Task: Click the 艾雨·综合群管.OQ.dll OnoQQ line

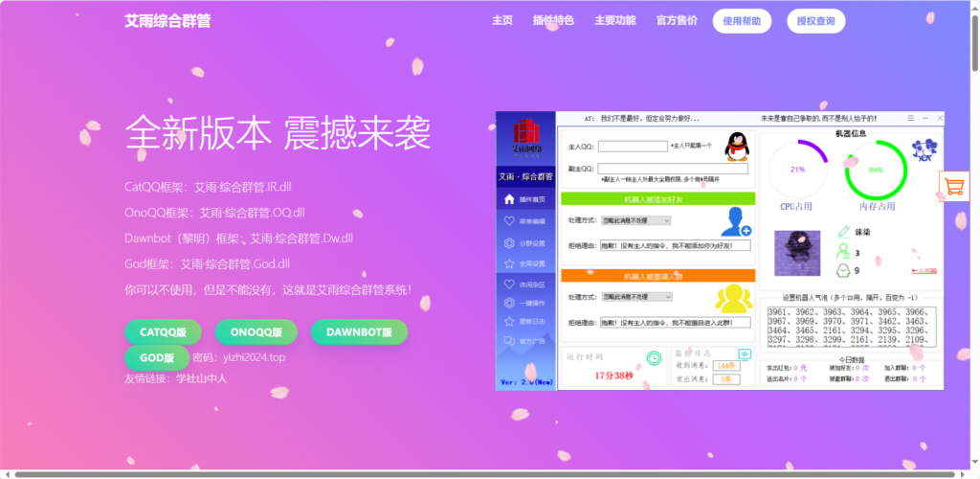Action: coord(215,213)
